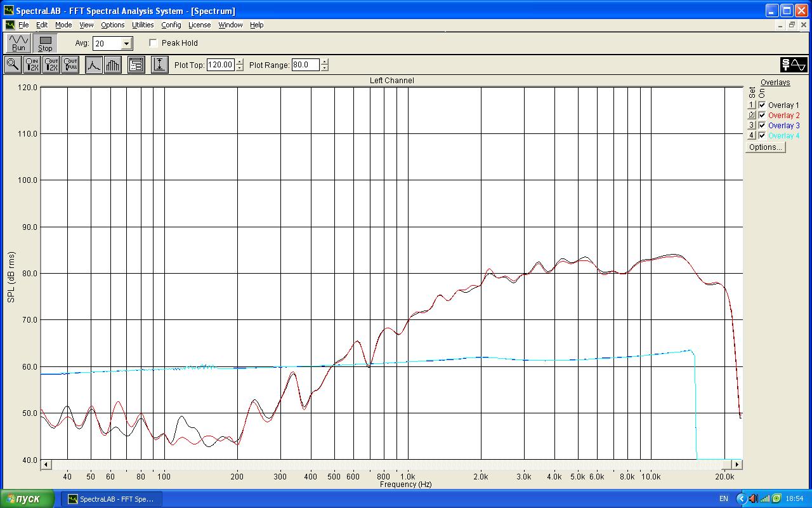Uncheck the Overlay 1 checkbox

762,105
